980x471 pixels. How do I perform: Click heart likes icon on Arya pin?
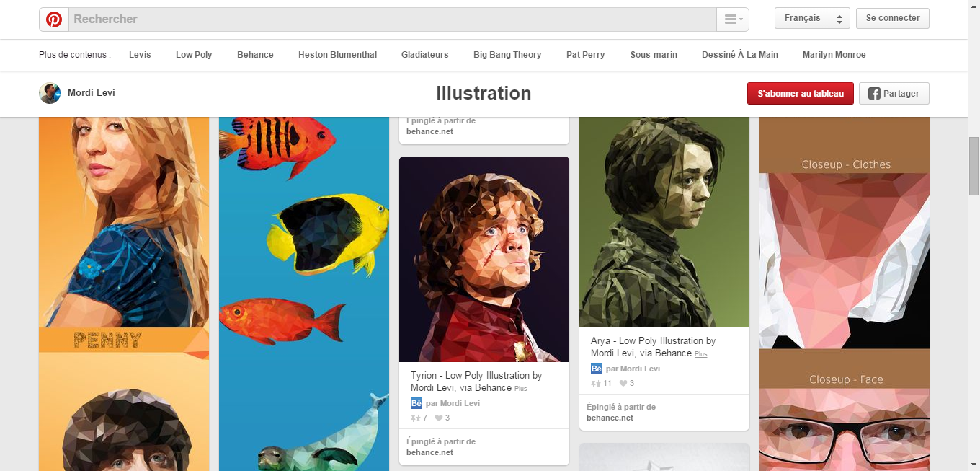624,384
